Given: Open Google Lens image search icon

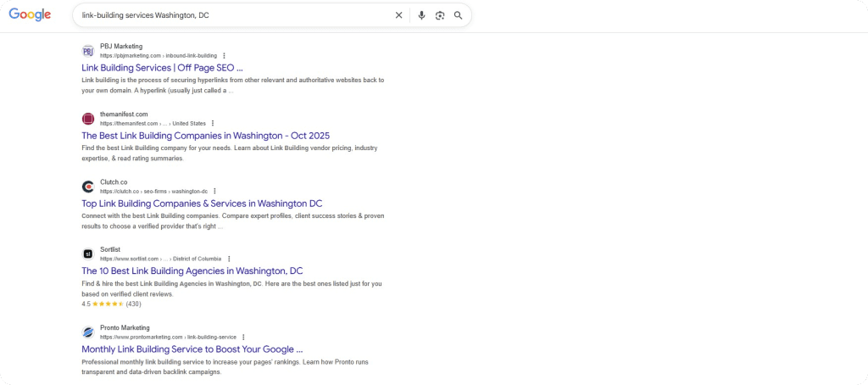Looking at the screenshot, I should tap(440, 15).
